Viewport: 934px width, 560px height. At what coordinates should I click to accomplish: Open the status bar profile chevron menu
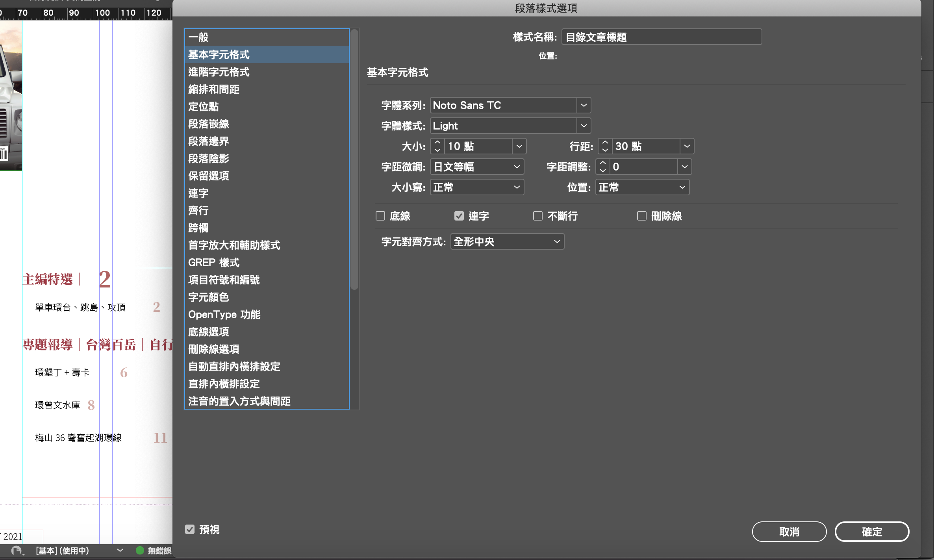tap(120, 550)
